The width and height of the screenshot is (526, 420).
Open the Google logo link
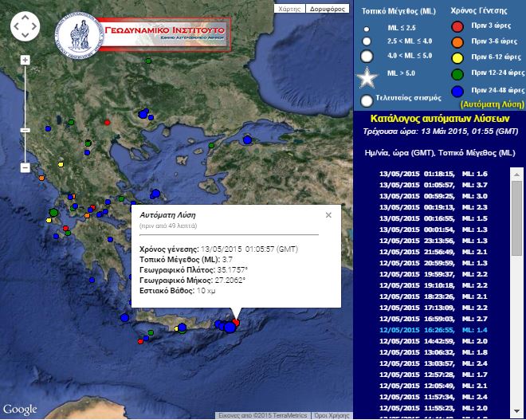[x=20, y=410]
